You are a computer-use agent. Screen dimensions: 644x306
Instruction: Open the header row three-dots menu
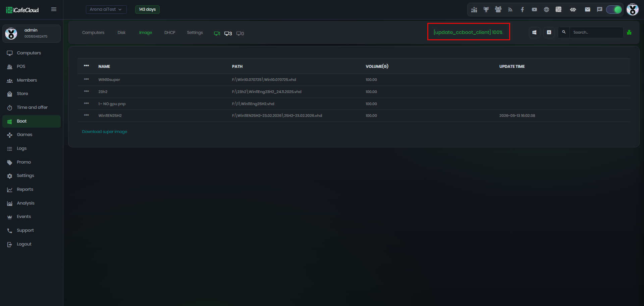(87, 66)
